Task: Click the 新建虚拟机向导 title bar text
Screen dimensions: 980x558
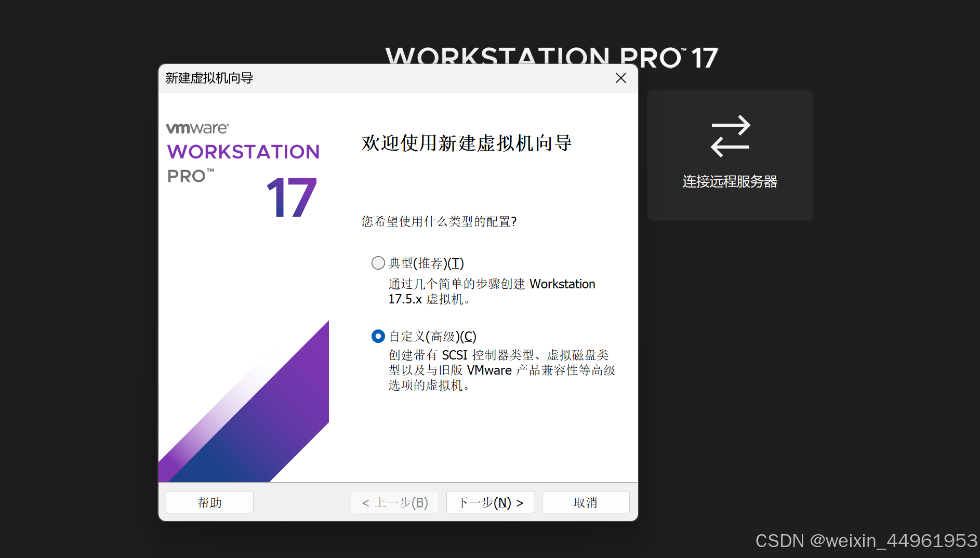Action: 209,78
